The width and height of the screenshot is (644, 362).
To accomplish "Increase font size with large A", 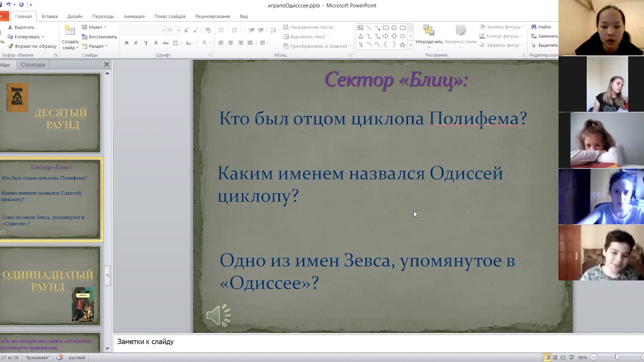I will point(187,30).
